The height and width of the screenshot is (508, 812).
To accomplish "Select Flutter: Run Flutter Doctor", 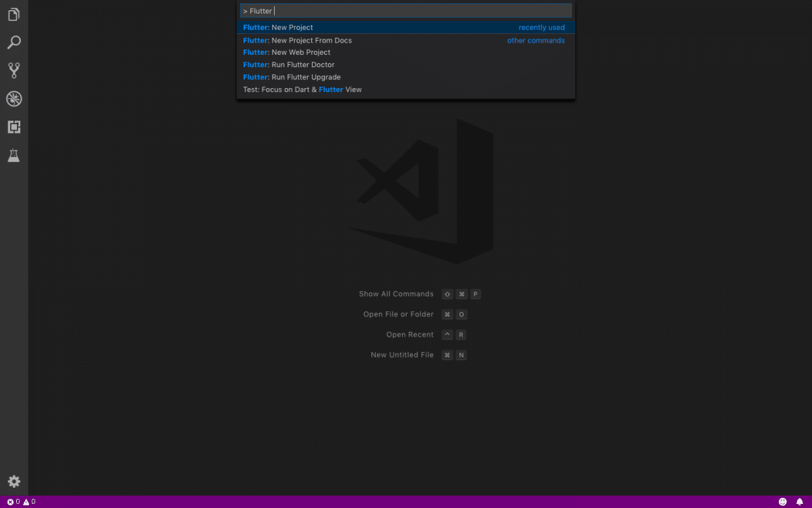I will [x=406, y=64].
